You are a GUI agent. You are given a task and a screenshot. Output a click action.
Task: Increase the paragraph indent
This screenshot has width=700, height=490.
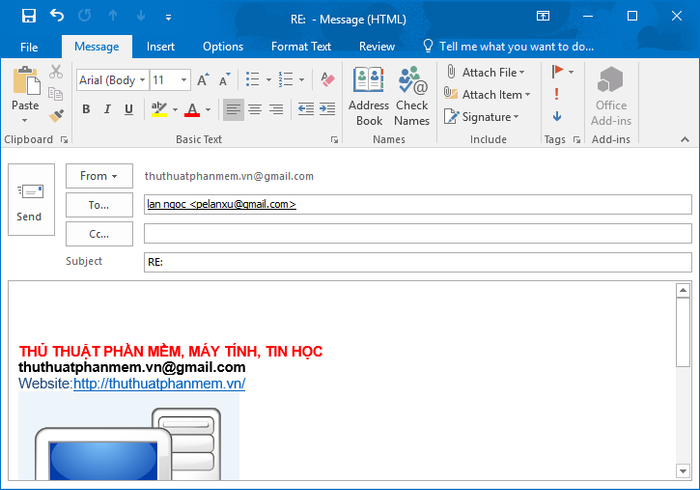click(327, 109)
